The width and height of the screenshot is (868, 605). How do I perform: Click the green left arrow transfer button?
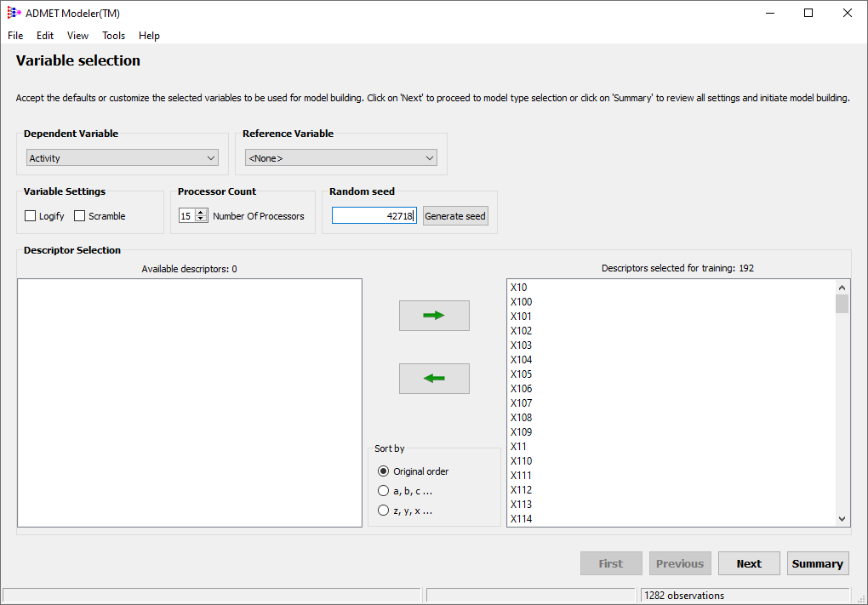pyautogui.click(x=434, y=379)
